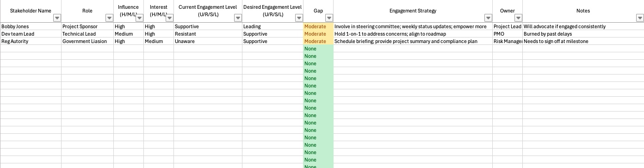Open the Owner column filter dropdown
The image size is (644, 168).
click(x=518, y=18)
